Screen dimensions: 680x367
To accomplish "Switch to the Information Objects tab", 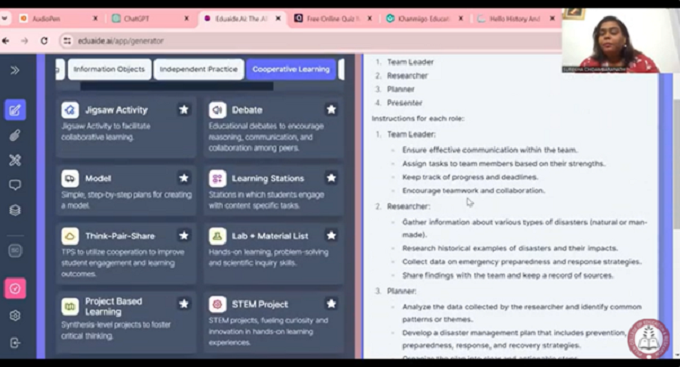I will pos(109,69).
